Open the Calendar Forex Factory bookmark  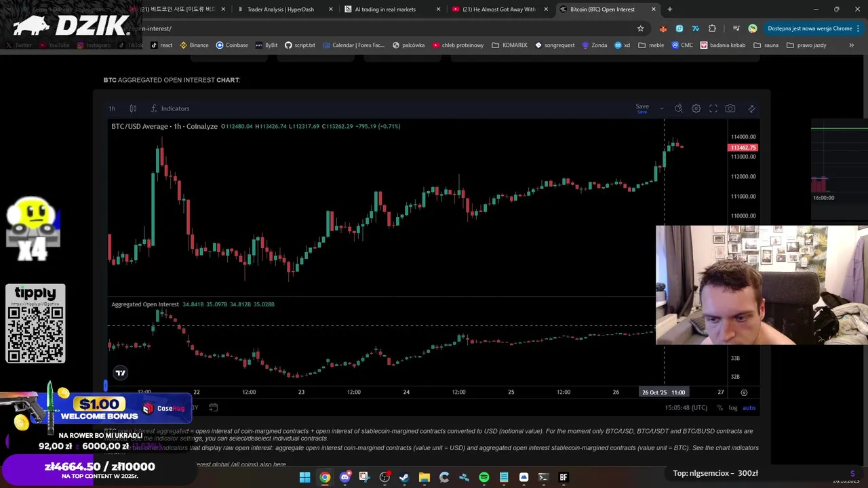click(x=353, y=45)
